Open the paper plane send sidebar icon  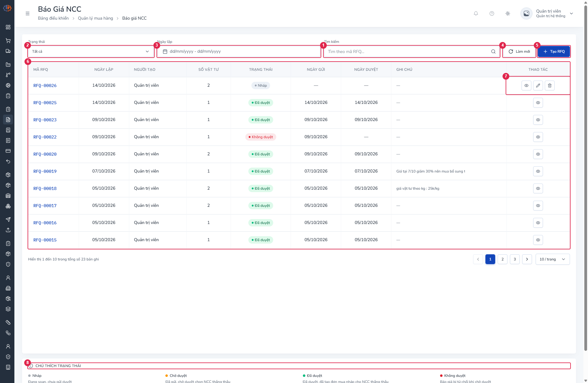click(x=8, y=219)
